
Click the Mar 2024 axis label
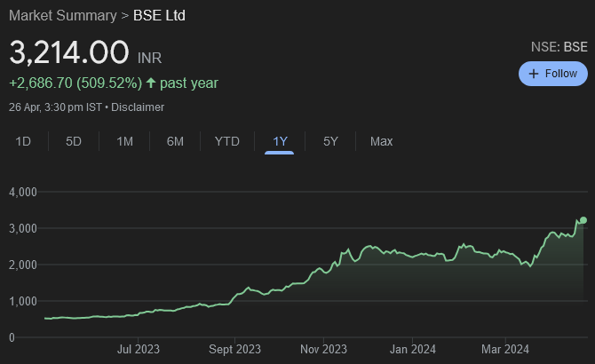point(505,349)
